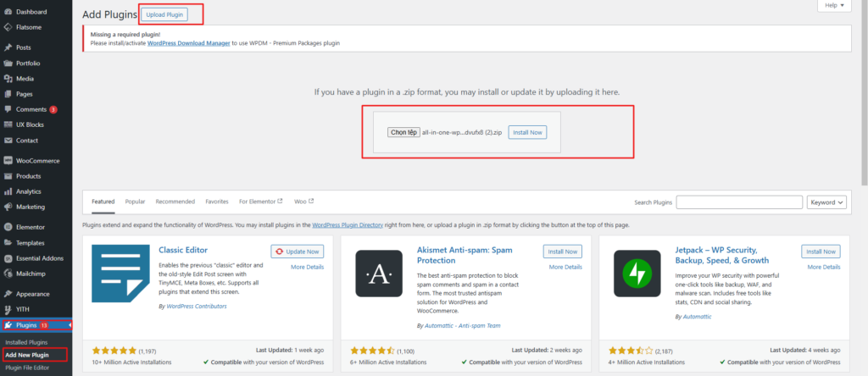The height and width of the screenshot is (376, 868).
Task: Click the Flatsome diamond icon
Action: tap(8, 27)
